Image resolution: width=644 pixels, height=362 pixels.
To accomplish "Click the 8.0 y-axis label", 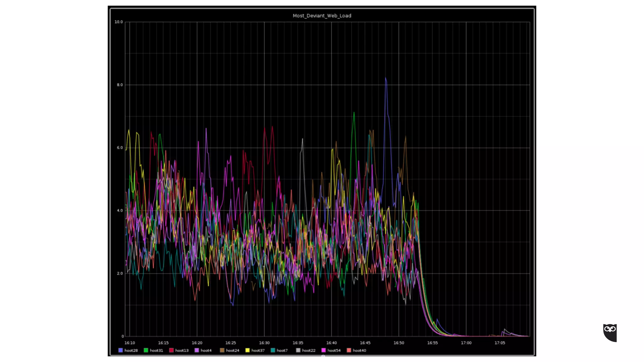I will (x=120, y=85).
